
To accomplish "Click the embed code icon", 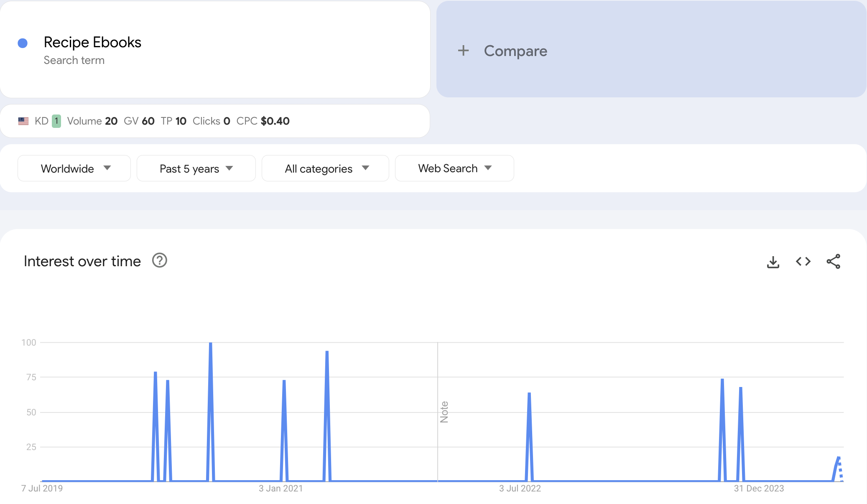I will 803,262.
